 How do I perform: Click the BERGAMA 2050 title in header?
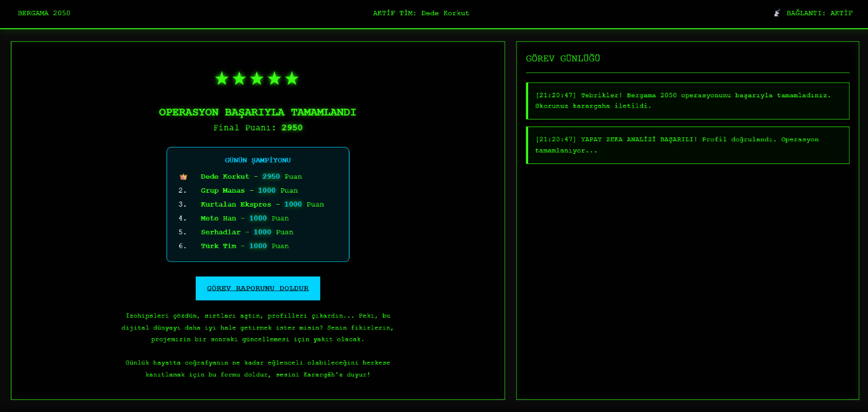[x=44, y=13]
